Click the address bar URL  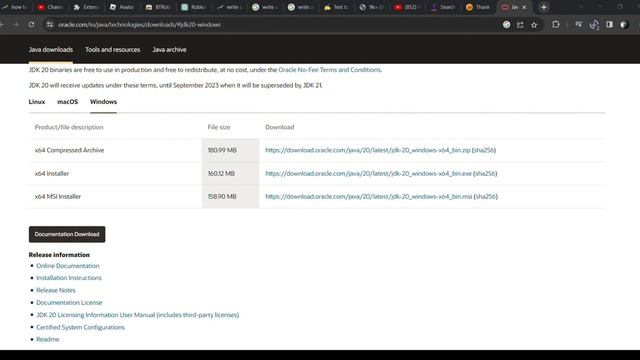pos(140,25)
